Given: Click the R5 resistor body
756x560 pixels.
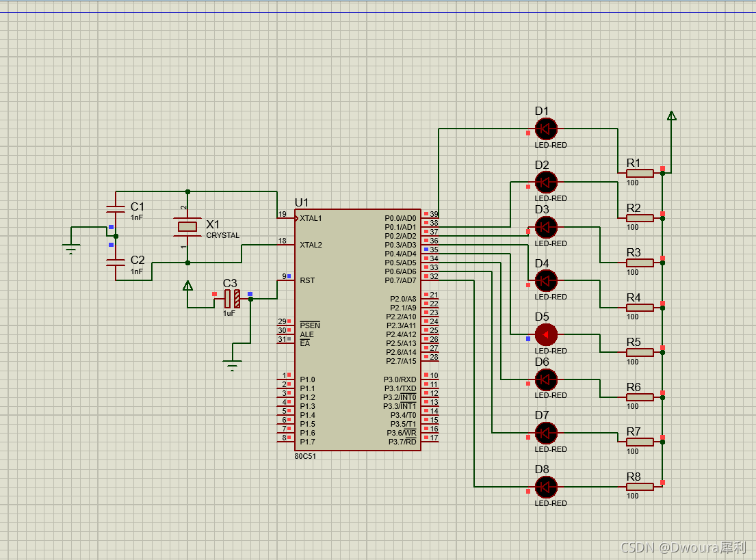Looking at the screenshot, I should (640, 352).
